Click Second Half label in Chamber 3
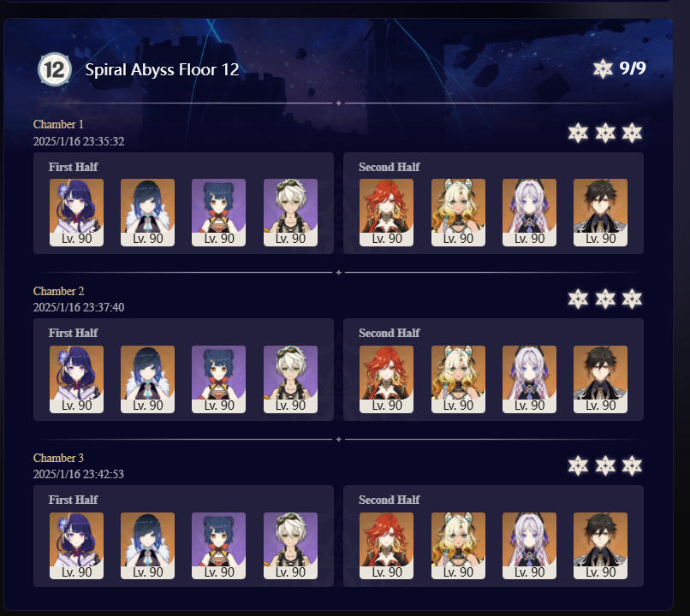 (x=389, y=500)
